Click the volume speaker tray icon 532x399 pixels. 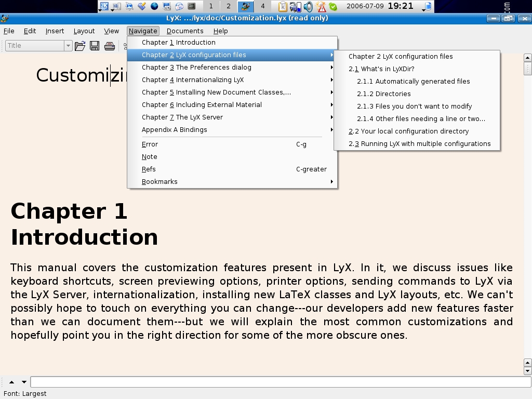309,6
